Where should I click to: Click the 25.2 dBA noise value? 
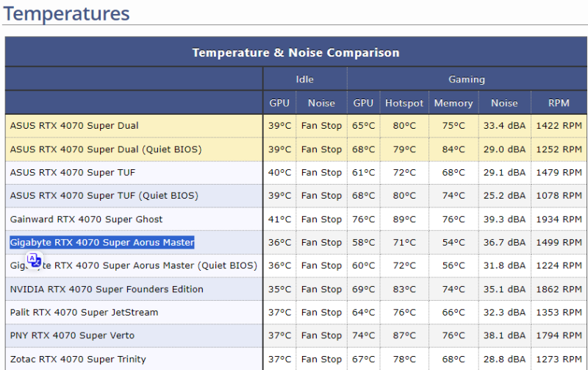coord(504,196)
